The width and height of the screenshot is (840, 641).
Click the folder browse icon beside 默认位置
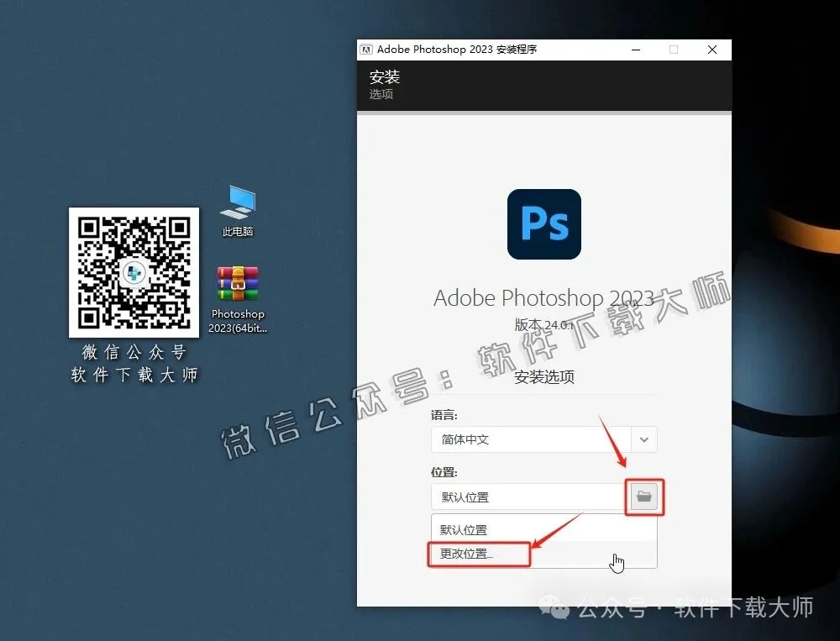(x=644, y=497)
